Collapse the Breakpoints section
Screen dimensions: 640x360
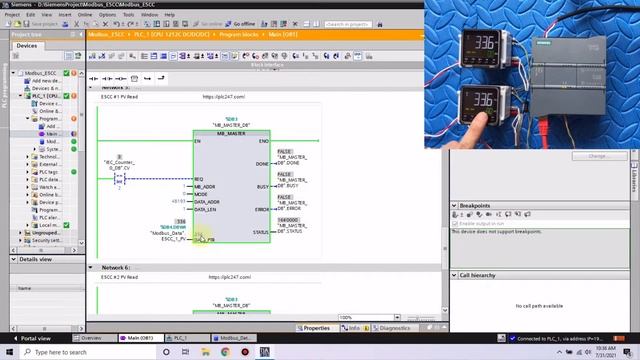click(x=454, y=206)
